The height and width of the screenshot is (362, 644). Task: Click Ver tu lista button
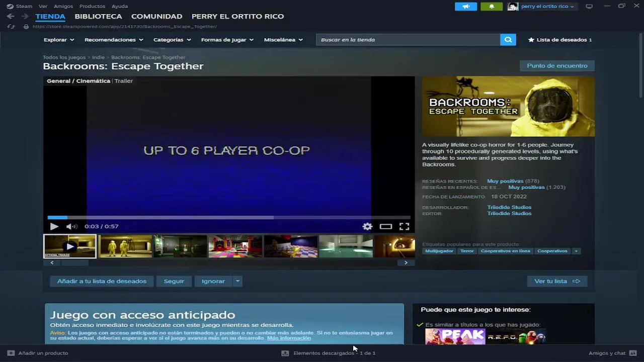click(557, 281)
